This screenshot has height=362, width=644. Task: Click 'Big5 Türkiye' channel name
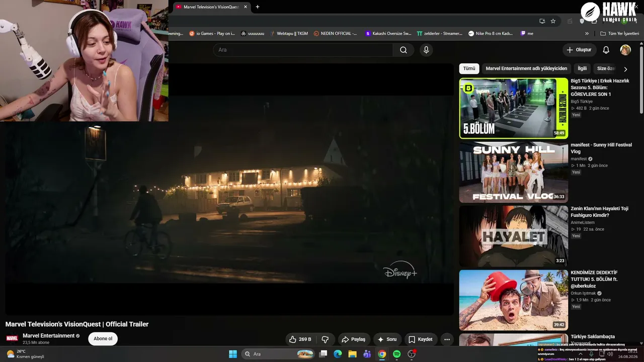(582, 102)
